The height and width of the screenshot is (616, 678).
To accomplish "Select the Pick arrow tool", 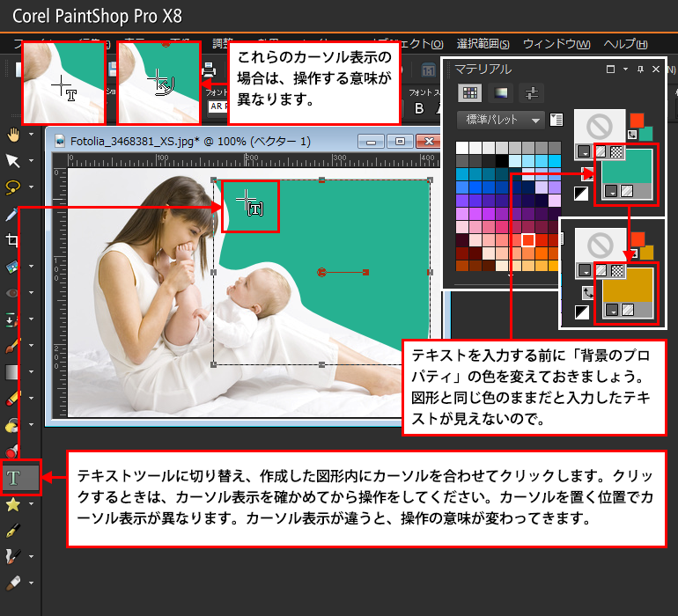I will [13, 161].
